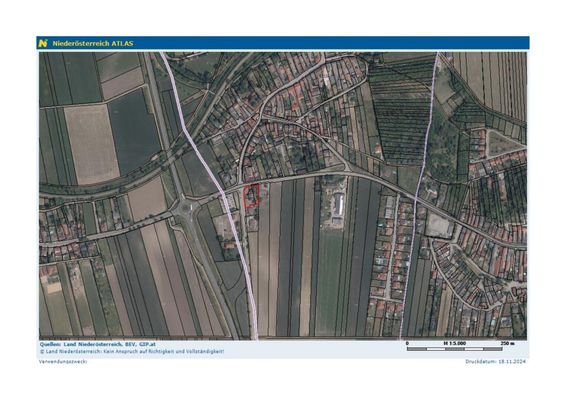The height and width of the screenshot is (400, 566).
Task: Click the long white-roofed building on map
Action: pyautogui.click(x=339, y=203)
